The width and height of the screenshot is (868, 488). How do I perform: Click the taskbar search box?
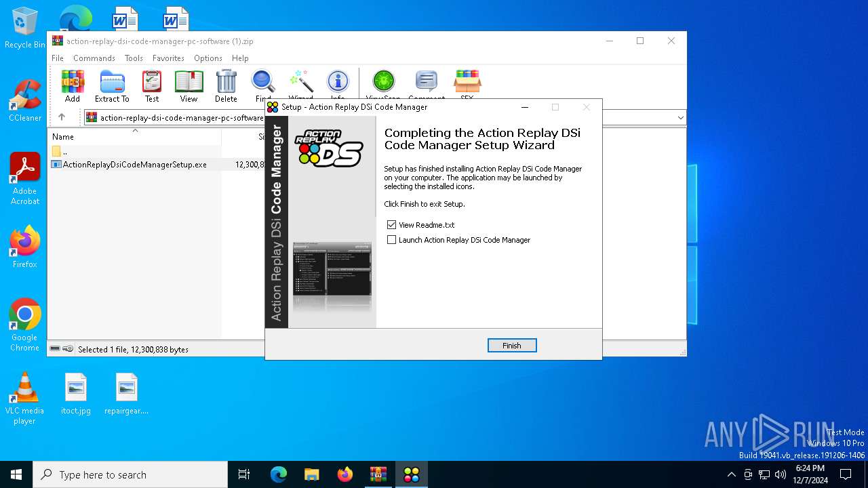tap(130, 474)
